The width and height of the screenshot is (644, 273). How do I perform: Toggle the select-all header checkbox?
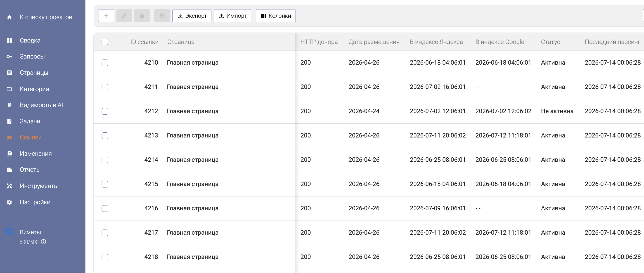(105, 42)
